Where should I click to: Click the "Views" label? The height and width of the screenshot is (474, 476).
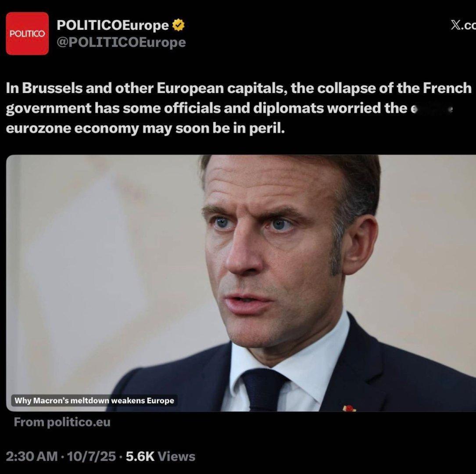coord(177,456)
